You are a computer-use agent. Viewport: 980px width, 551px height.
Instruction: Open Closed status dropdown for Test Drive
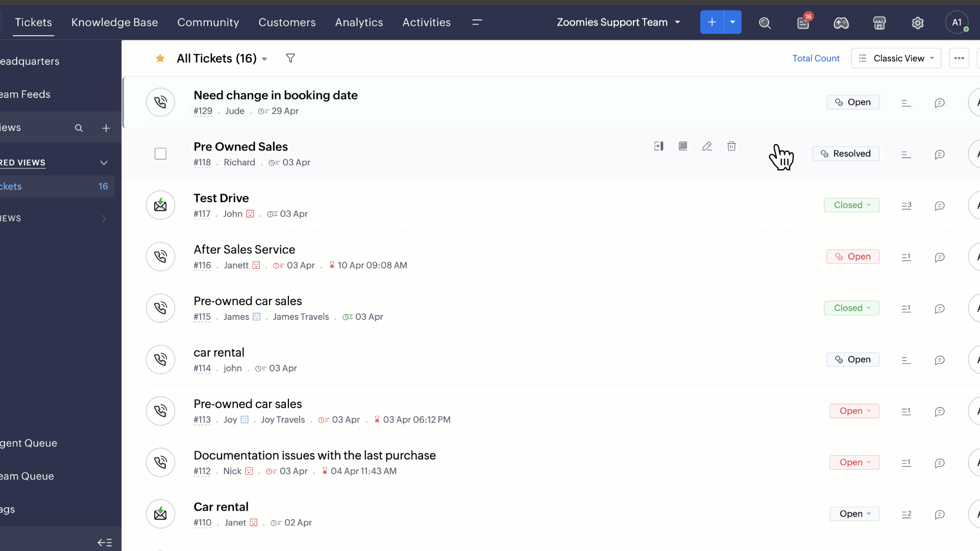[x=851, y=205]
